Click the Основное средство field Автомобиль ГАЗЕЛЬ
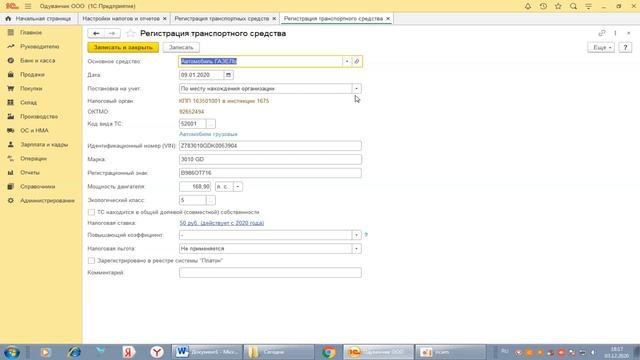 point(260,61)
